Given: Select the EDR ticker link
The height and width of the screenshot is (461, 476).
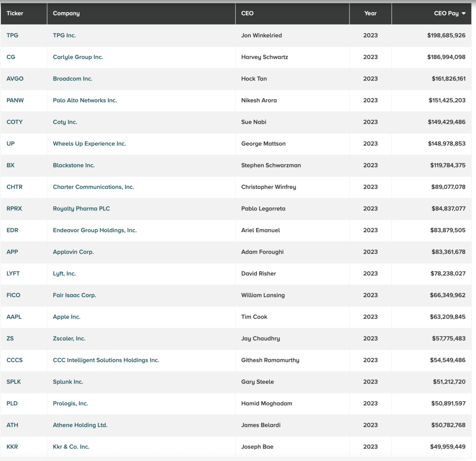Looking at the screenshot, I should (12, 231).
